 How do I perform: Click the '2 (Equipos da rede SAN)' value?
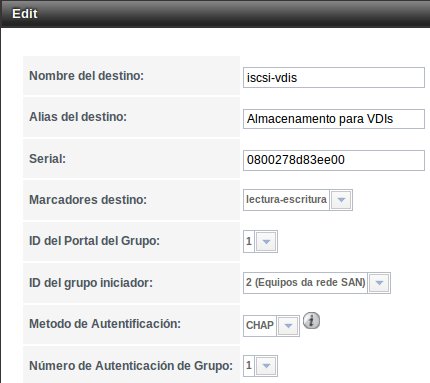(x=306, y=283)
